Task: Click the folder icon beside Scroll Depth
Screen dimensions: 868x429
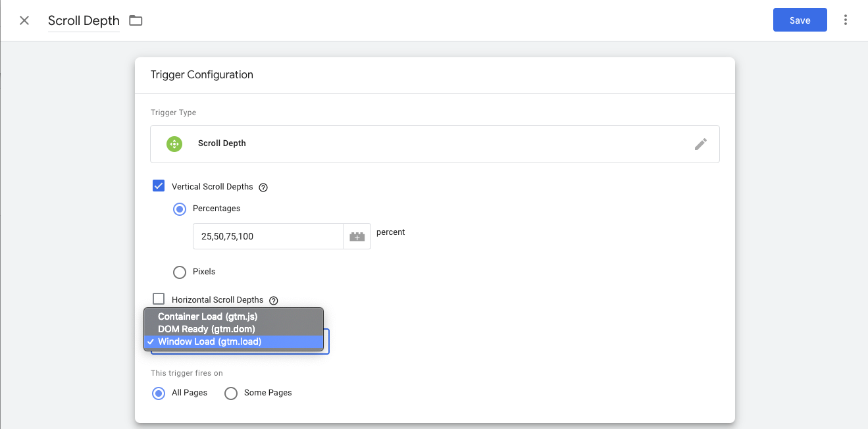Action: tap(136, 20)
